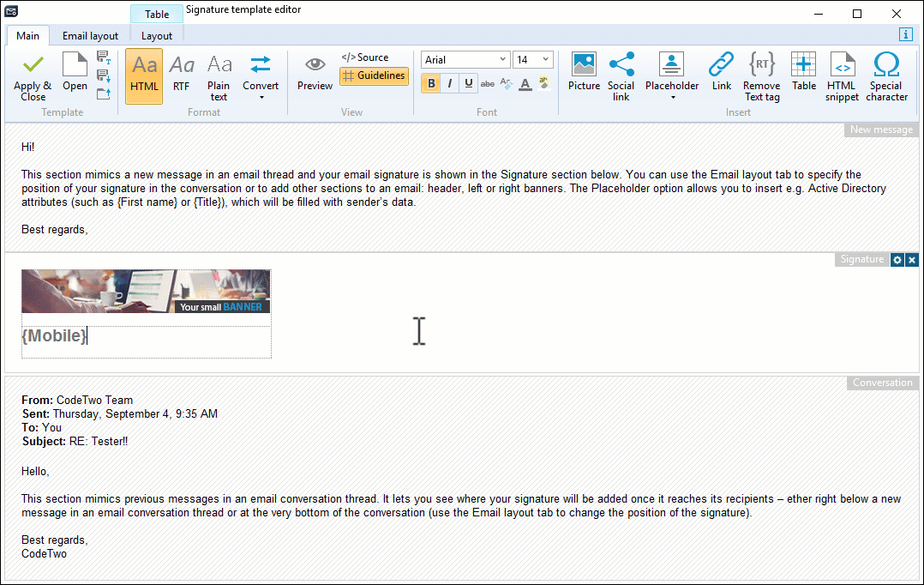The width and height of the screenshot is (924, 585).
Task: Insert a Link with the chain icon
Action: (x=722, y=72)
